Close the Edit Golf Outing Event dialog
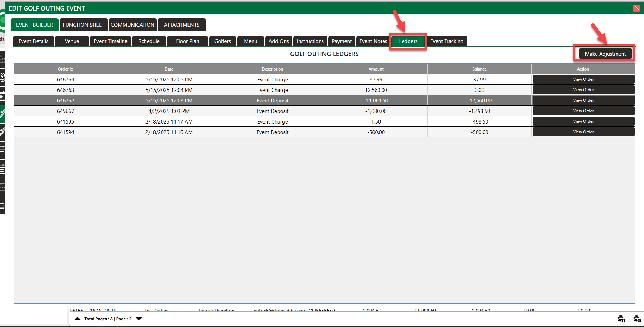This screenshot has height=327, width=644. [636, 8]
